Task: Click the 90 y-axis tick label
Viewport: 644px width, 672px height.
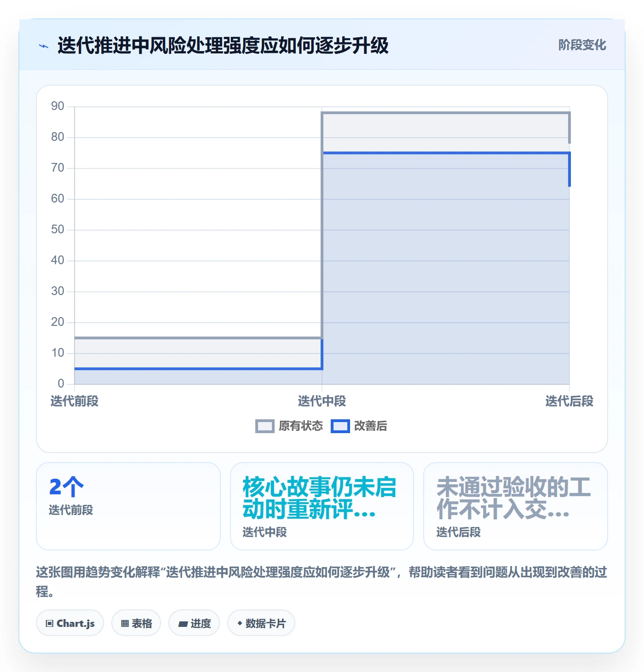Action: point(57,106)
